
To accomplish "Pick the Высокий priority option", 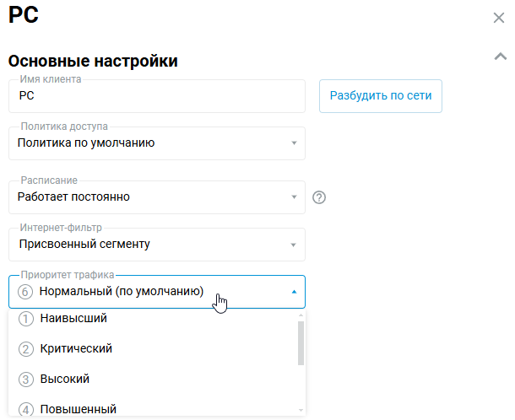I will [65, 380].
